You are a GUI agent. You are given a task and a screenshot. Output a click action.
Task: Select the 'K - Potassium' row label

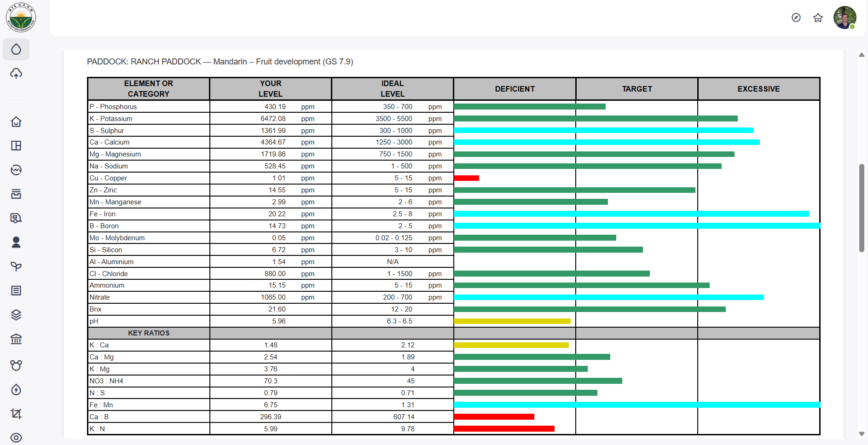click(x=111, y=119)
